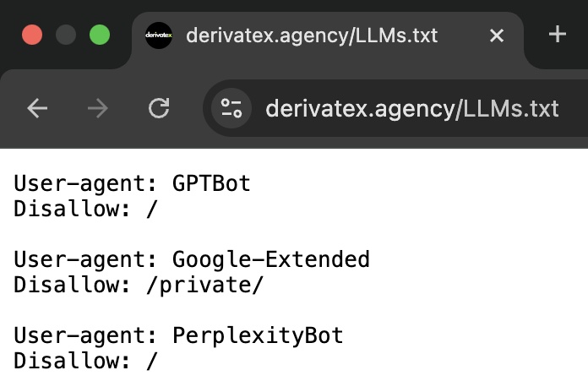Close window using the red button

click(x=32, y=35)
